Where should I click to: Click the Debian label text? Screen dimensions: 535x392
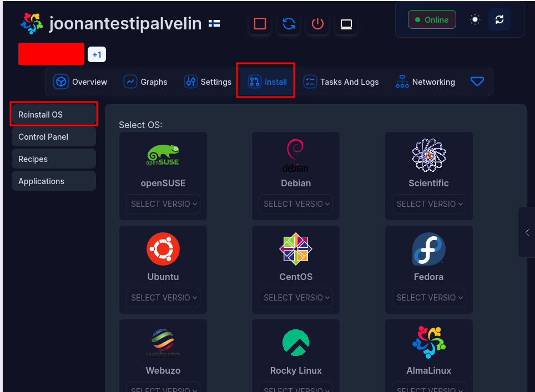(295, 183)
